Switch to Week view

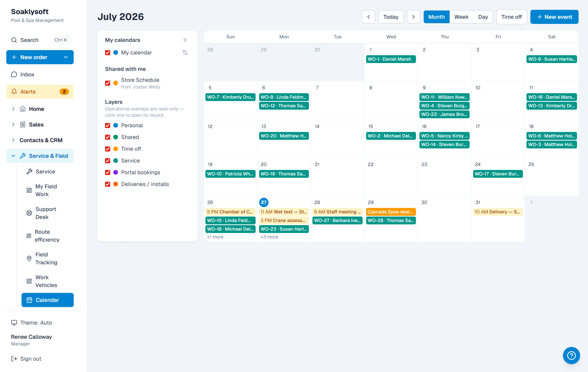pos(461,17)
